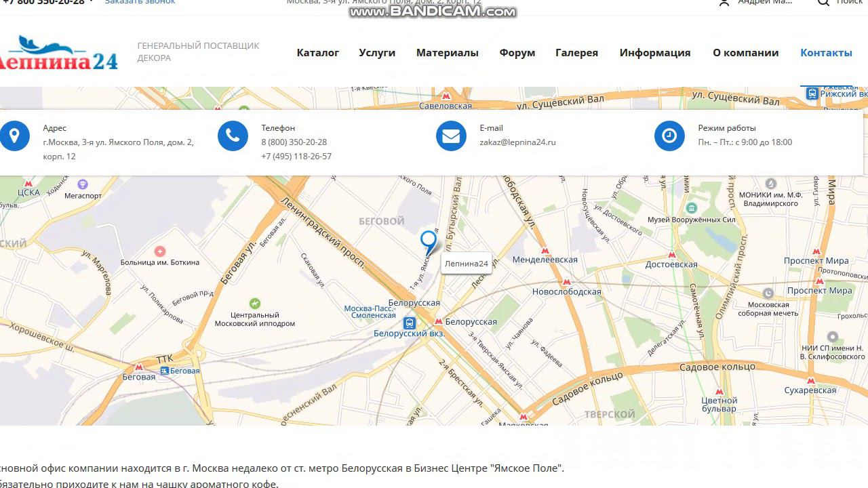Viewport: 868px width, 488px height.
Task: Click the Московская соборная мечеть icon
Action: pyautogui.click(x=768, y=293)
